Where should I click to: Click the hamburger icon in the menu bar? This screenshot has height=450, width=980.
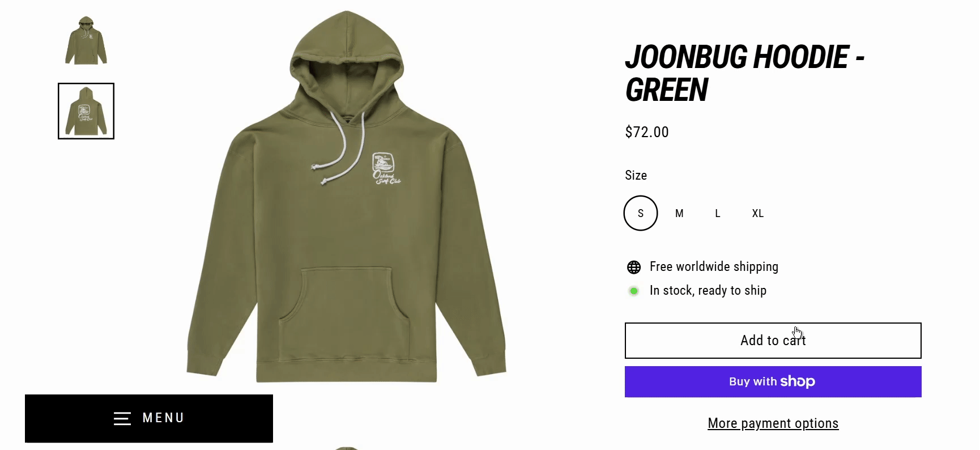pos(122,418)
